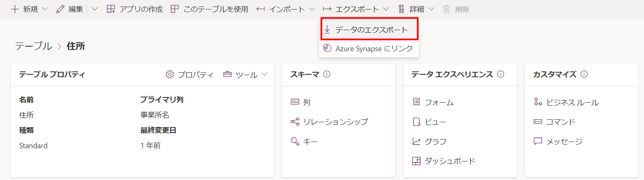The height and width of the screenshot is (180, 644).
Task: Click the このテーブルを使用 icon
Action: [175, 9]
